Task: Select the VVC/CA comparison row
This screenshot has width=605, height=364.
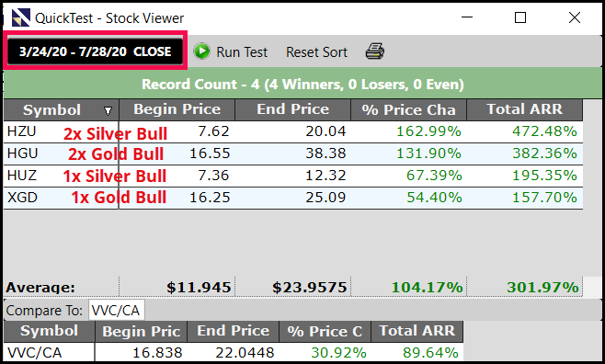Action: coord(234,352)
